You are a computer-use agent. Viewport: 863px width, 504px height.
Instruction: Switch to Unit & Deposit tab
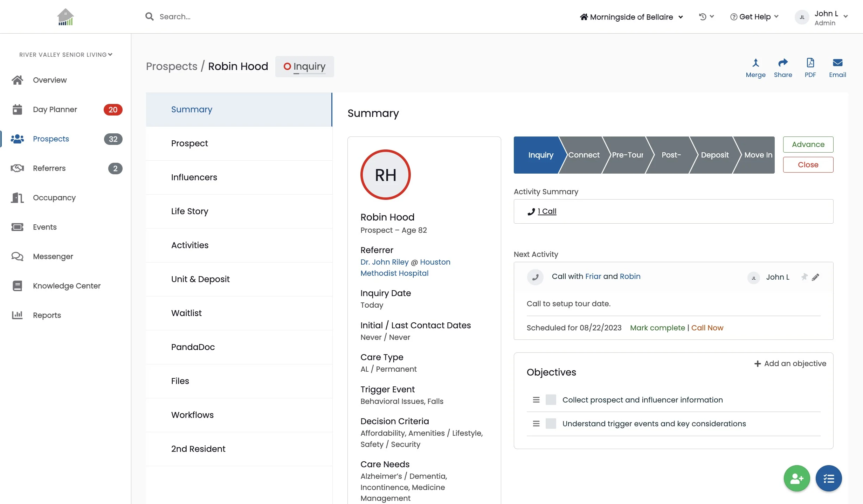(x=200, y=279)
